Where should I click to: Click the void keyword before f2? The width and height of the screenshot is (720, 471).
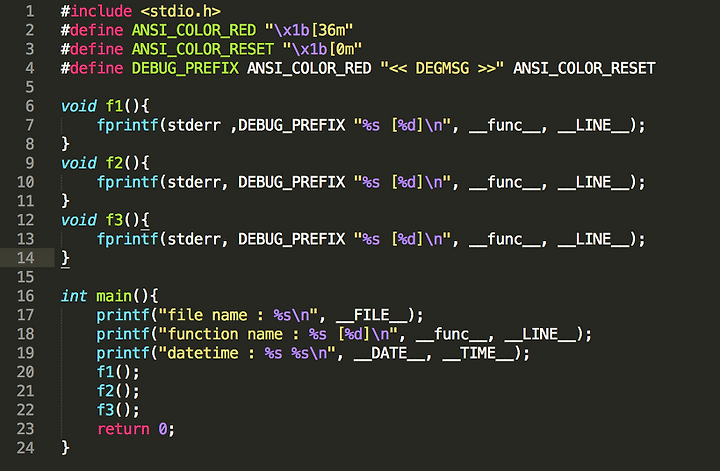click(x=79, y=163)
